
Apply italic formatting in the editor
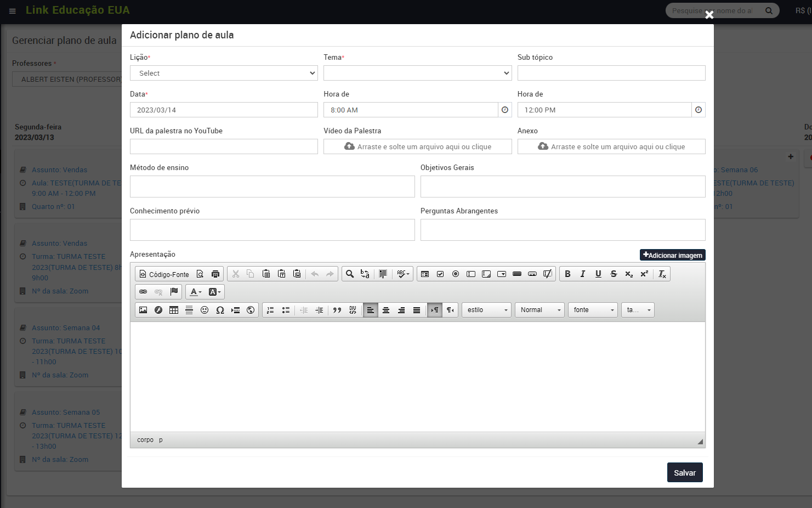coord(583,274)
